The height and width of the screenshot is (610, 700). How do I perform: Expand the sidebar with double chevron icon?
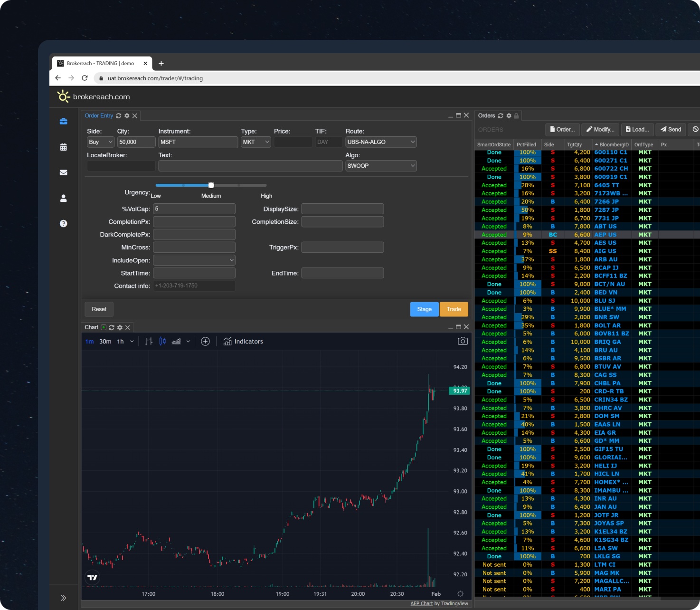tap(63, 598)
